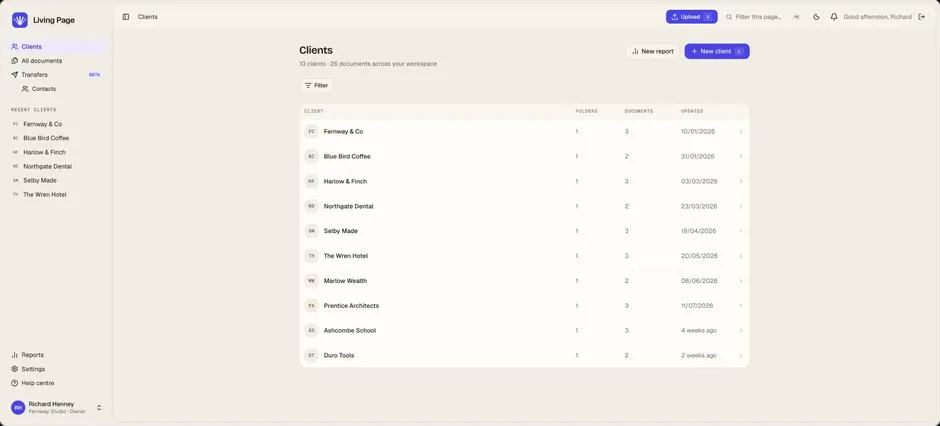
Task: Open recent client Fernway & Co in sidebar
Action: (58, 124)
